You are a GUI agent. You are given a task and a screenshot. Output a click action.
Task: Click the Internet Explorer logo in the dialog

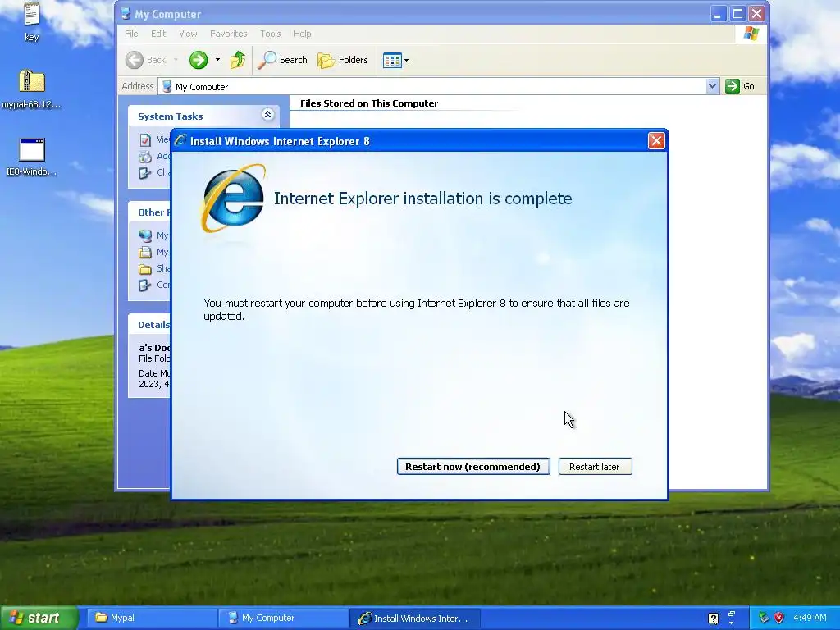click(234, 199)
